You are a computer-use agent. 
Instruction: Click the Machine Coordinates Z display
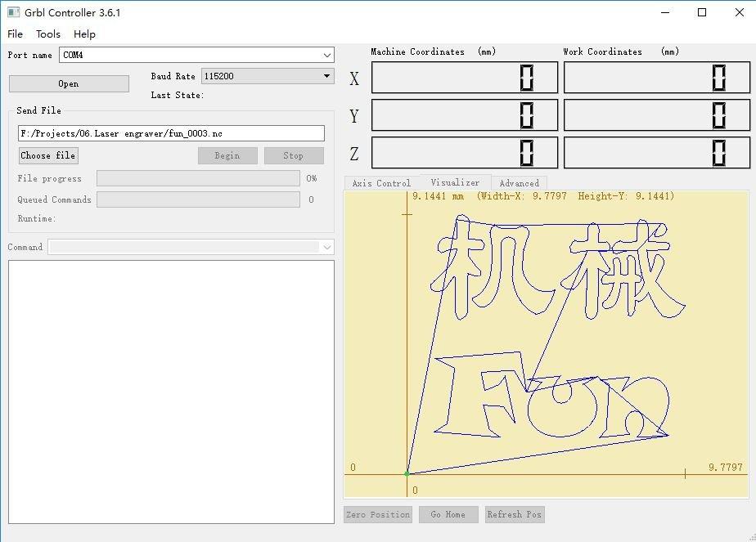click(x=465, y=153)
